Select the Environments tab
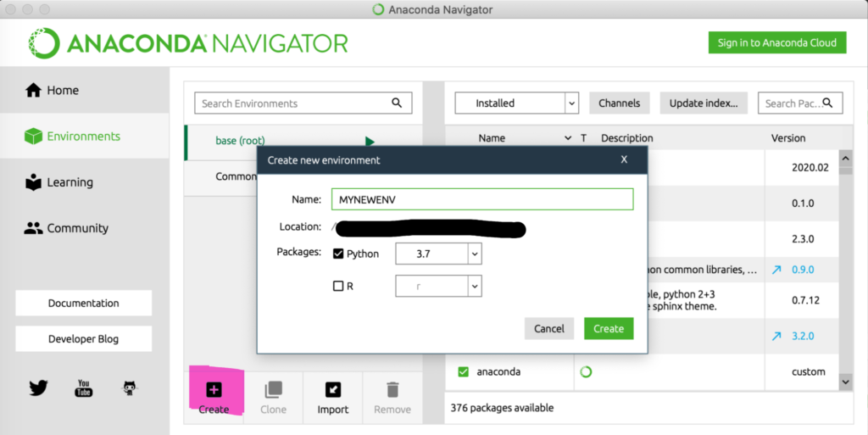The height and width of the screenshot is (435, 868). point(85,137)
